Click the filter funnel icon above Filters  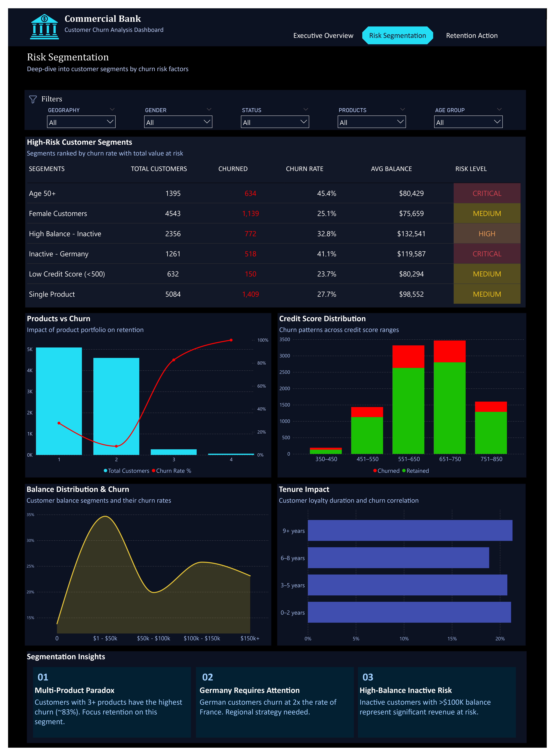click(33, 99)
